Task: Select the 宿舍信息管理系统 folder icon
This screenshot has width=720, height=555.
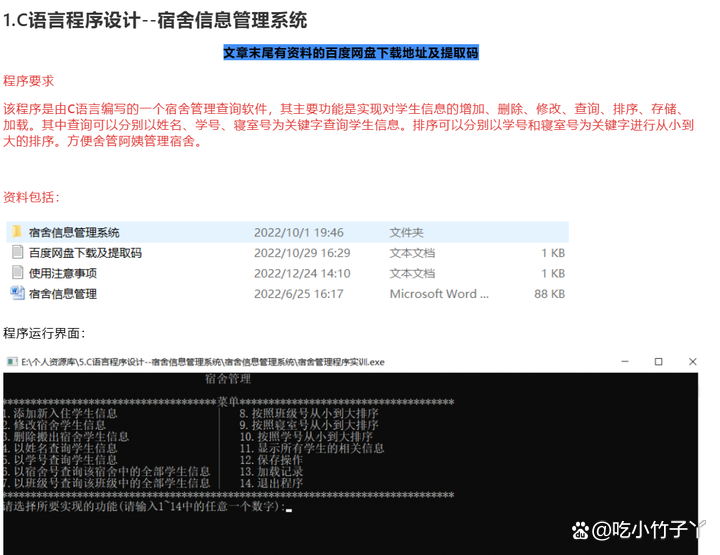Action: click(x=17, y=231)
